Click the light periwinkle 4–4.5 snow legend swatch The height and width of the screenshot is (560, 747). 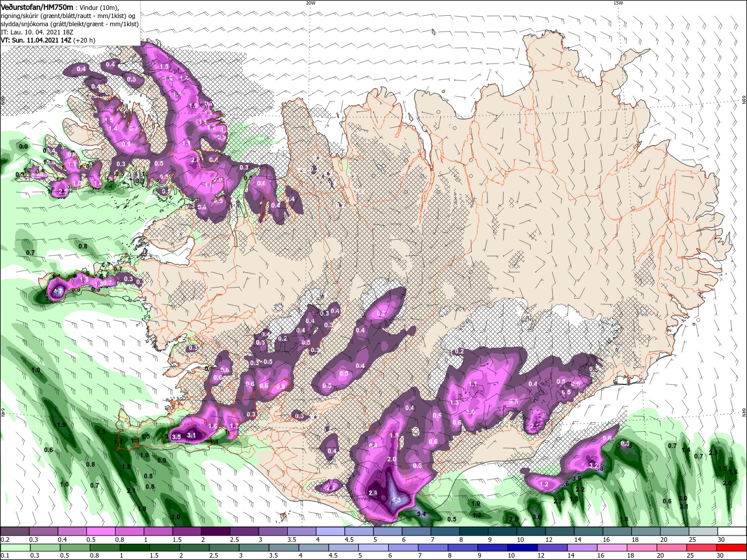pyautogui.click(x=329, y=531)
